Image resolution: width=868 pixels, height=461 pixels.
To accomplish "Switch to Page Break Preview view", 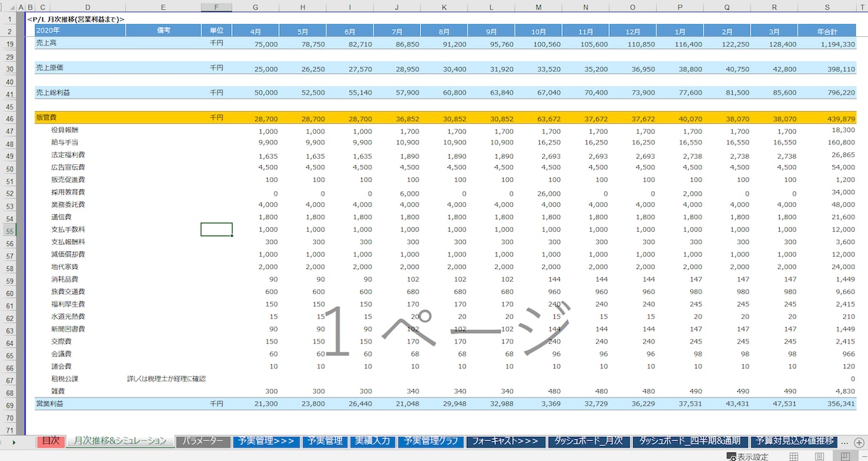I will point(845,457).
